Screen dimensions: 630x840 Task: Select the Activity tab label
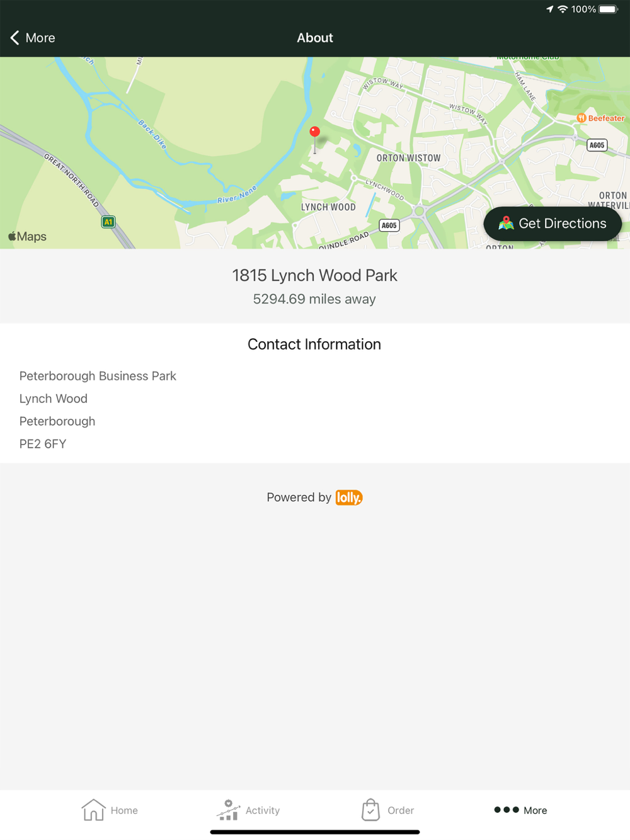pos(263,810)
